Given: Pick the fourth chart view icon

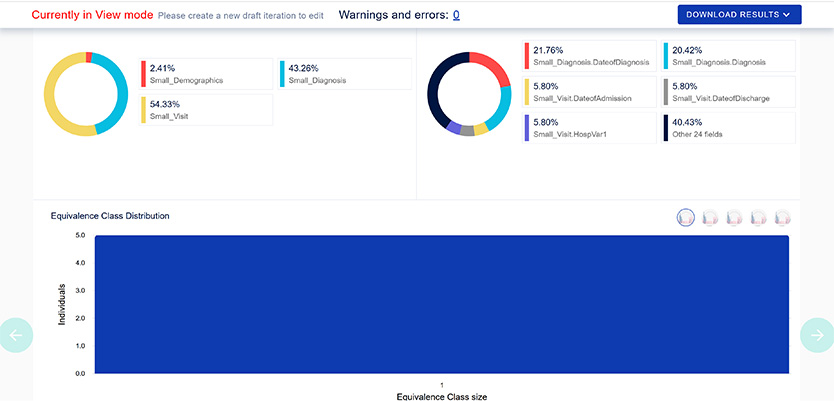Looking at the screenshot, I should click(x=758, y=217).
